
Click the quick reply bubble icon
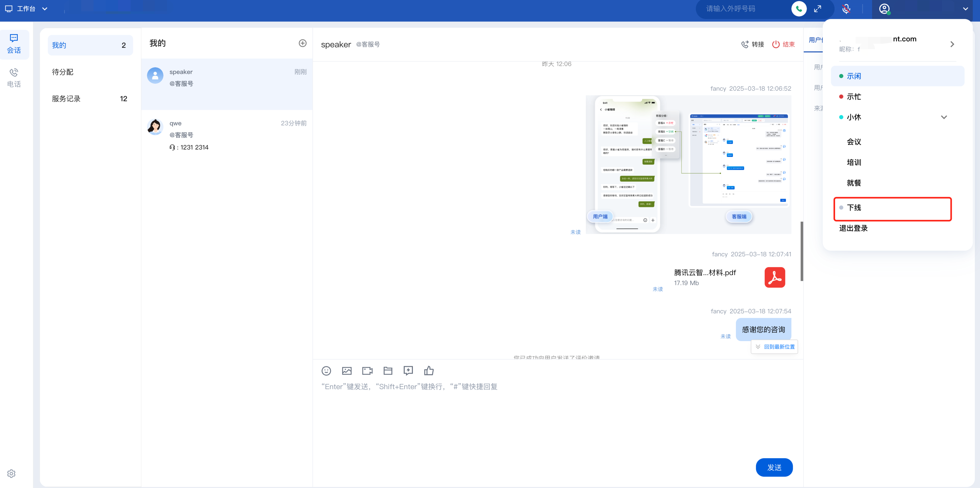point(408,370)
